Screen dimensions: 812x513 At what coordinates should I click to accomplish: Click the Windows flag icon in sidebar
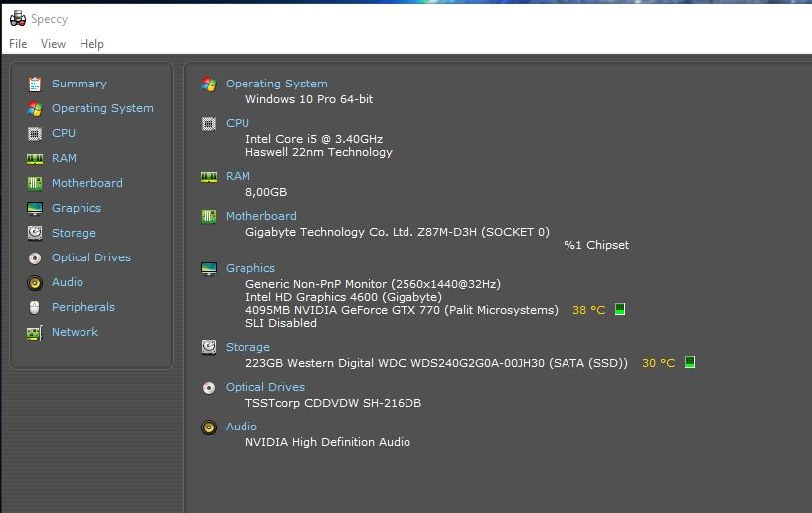click(35, 108)
